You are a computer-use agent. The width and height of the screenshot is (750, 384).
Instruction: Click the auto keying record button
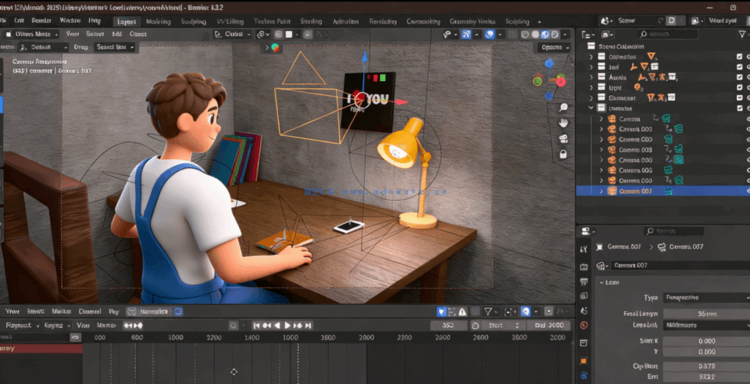click(233, 326)
